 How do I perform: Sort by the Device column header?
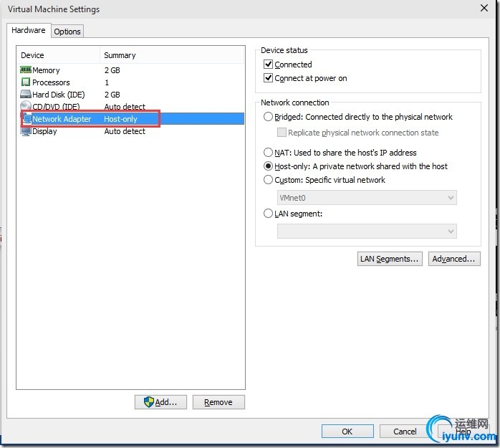coord(32,55)
